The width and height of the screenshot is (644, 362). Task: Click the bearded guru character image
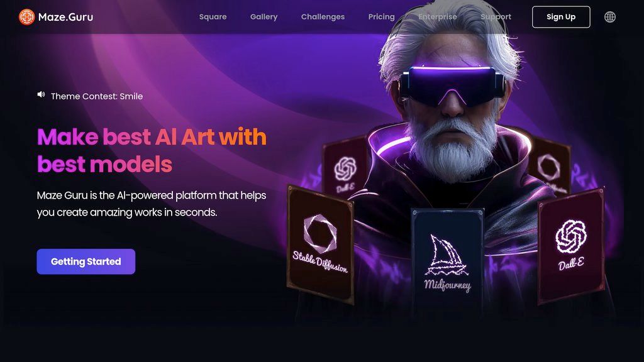pyautogui.click(x=452, y=107)
